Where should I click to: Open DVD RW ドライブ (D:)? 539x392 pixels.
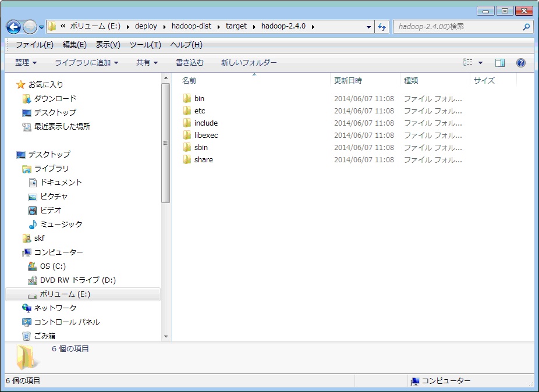point(77,280)
